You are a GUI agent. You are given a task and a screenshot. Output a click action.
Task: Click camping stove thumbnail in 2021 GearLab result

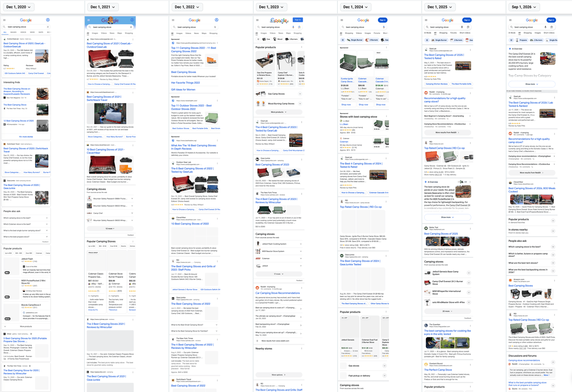pos(110,59)
